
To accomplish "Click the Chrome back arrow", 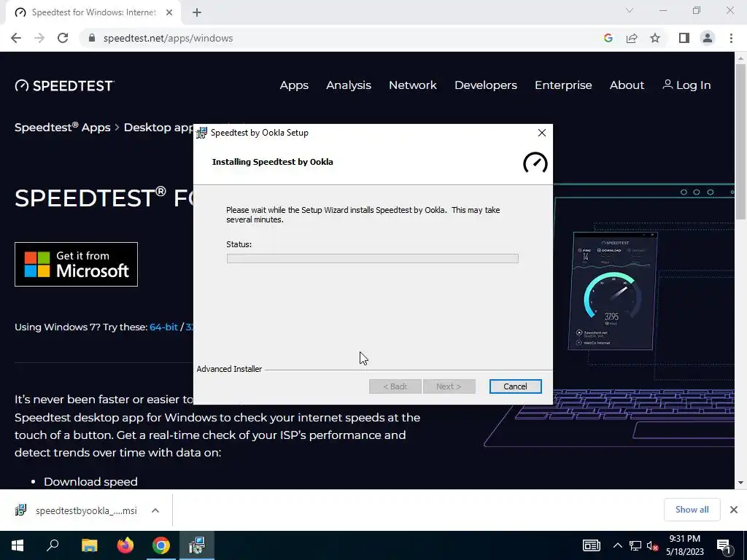I will pos(16,38).
